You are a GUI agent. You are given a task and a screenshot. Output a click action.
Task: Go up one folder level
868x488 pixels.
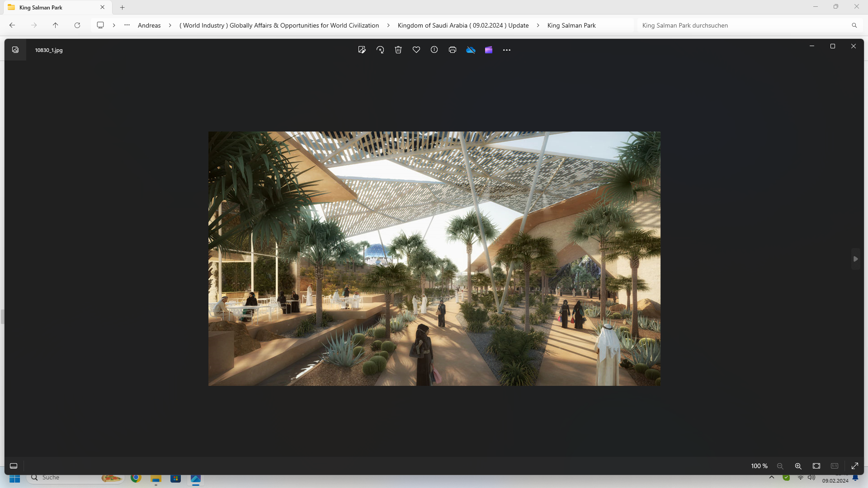[x=56, y=25]
